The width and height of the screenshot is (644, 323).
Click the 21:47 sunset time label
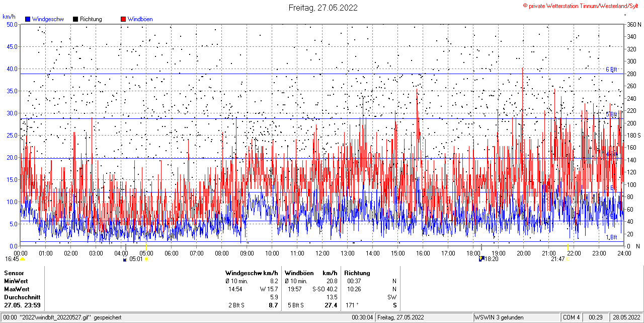(x=557, y=259)
